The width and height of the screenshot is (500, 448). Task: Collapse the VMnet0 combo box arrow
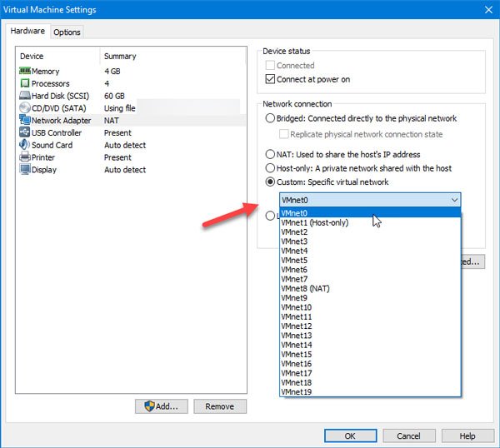pos(454,200)
